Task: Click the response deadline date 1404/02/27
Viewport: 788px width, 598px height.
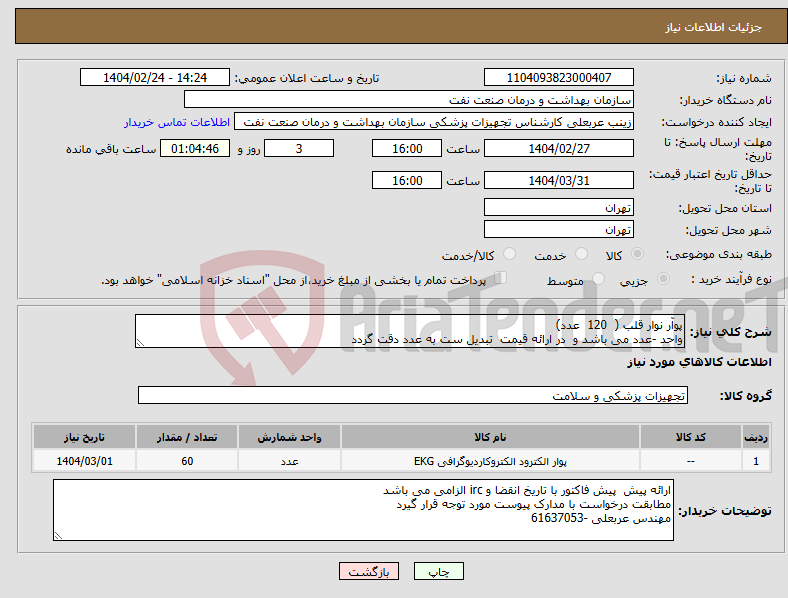Action: tap(558, 148)
